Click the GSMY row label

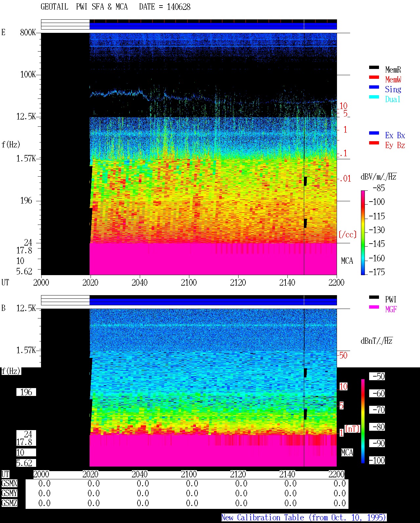pyautogui.click(x=9, y=493)
